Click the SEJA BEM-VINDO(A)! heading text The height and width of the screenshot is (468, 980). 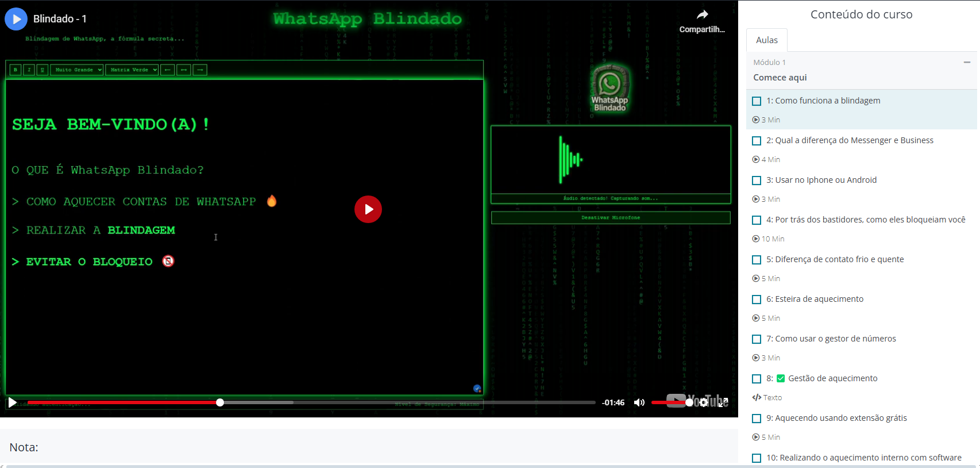110,124
